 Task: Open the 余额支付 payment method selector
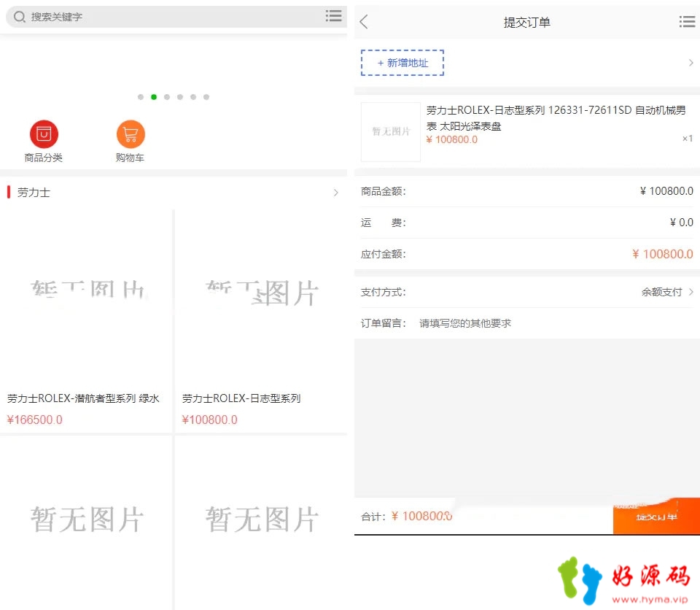point(667,293)
